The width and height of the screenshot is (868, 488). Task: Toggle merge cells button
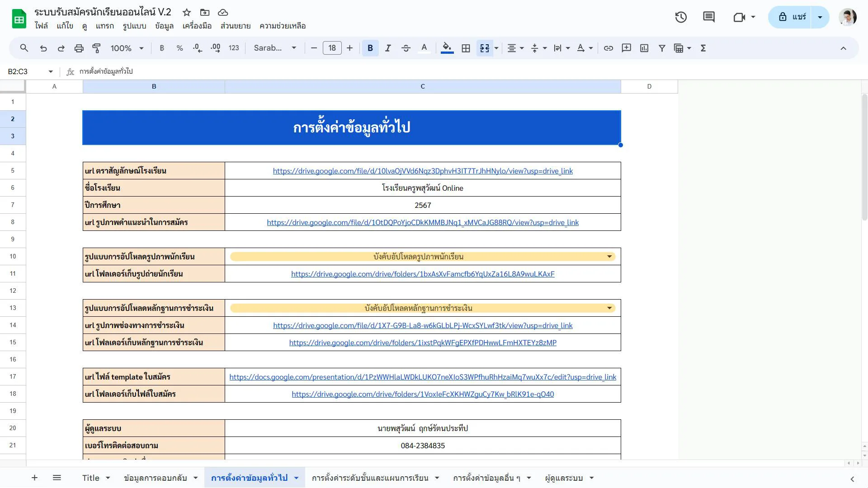(485, 48)
